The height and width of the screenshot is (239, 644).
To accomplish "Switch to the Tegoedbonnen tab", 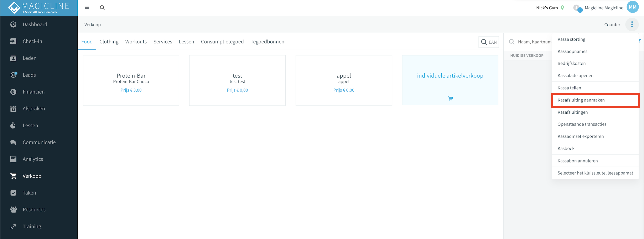I will coord(268,42).
